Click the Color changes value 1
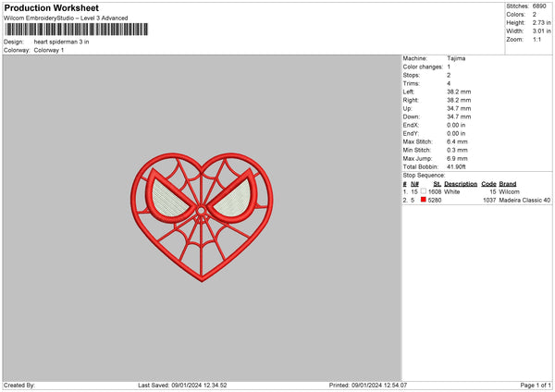The height and width of the screenshot is (392, 555). [x=449, y=67]
